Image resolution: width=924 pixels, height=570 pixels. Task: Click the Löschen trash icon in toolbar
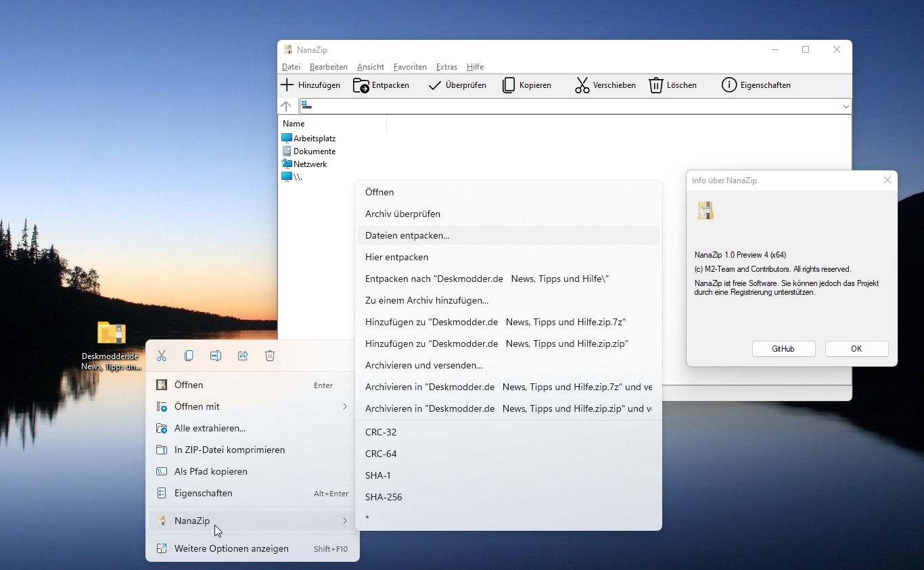point(656,85)
